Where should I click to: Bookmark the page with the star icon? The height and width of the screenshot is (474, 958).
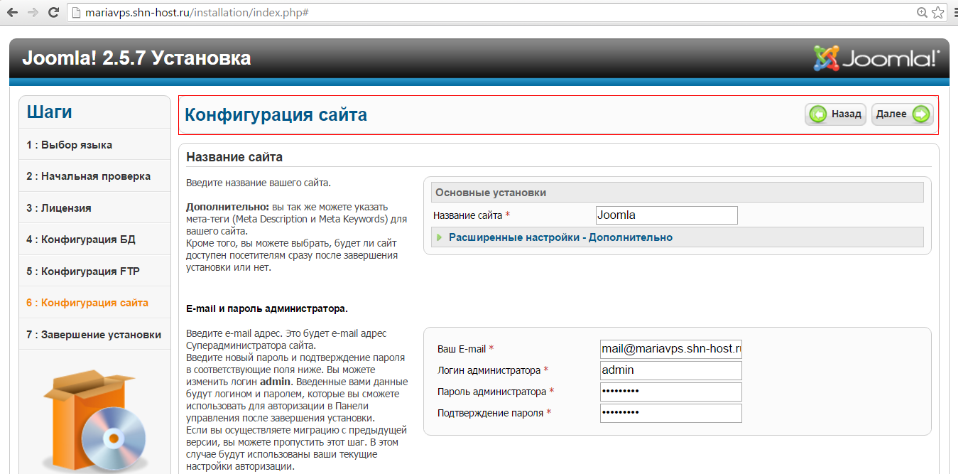(x=938, y=12)
